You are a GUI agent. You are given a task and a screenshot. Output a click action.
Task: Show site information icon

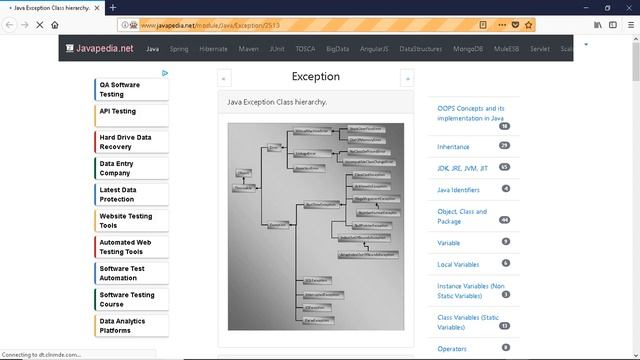point(124,25)
